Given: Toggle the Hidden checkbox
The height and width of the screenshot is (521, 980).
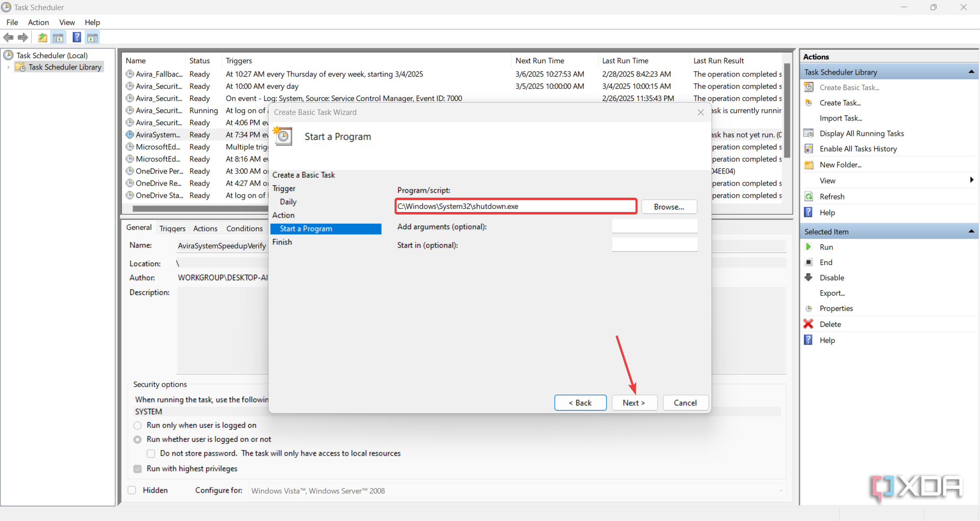Looking at the screenshot, I should [x=132, y=490].
